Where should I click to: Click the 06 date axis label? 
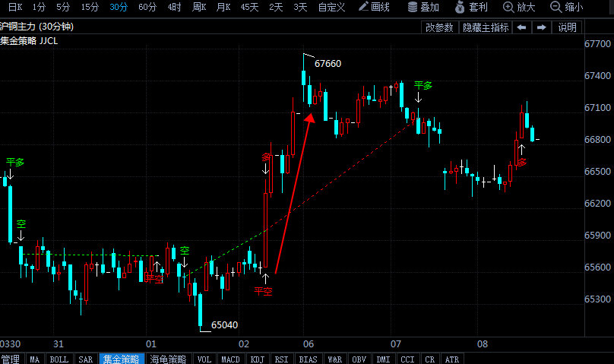309,344
